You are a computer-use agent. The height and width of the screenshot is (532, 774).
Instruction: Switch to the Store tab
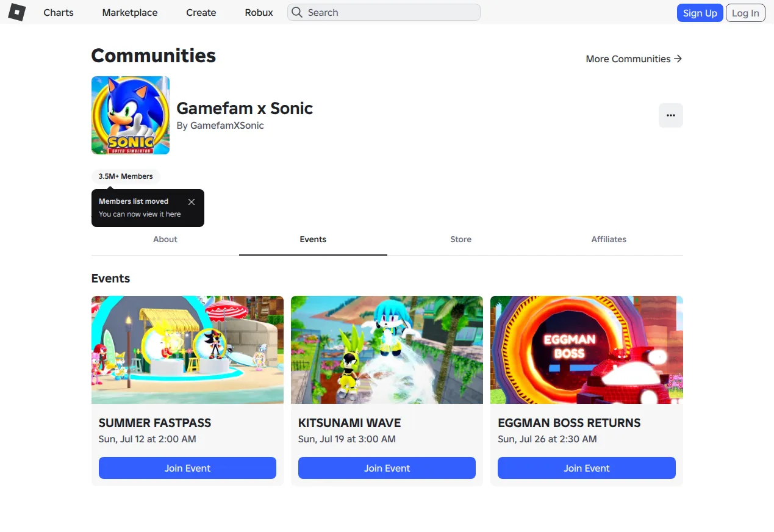pyautogui.click(x=461, y=239)
